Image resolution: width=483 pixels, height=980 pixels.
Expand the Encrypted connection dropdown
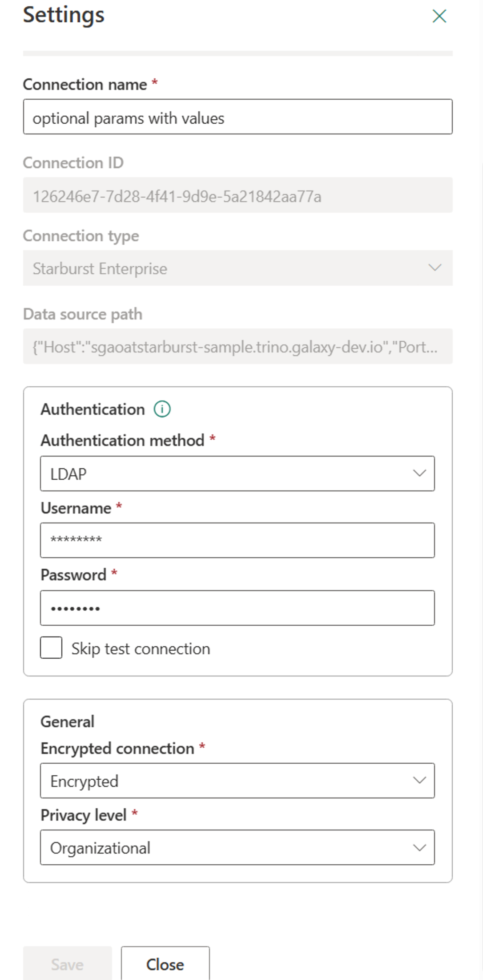tap(237, 781)
